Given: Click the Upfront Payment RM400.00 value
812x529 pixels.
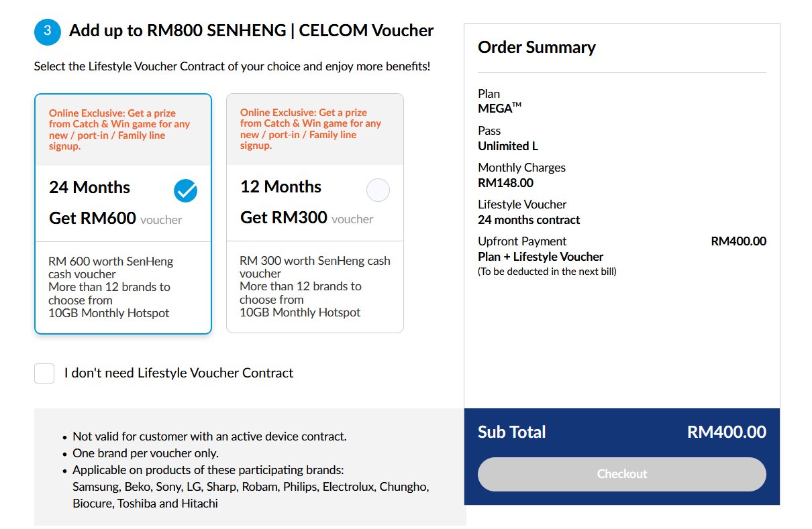Looking at the screenshot, I should point(738,241).
